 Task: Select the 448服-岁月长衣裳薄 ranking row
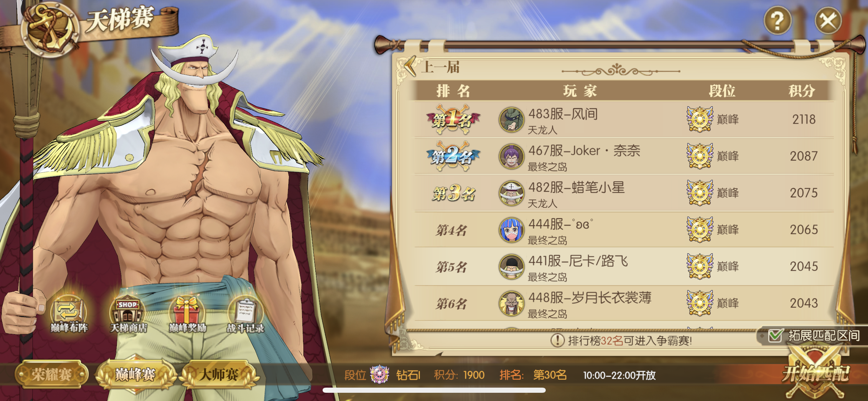point(624,303)
